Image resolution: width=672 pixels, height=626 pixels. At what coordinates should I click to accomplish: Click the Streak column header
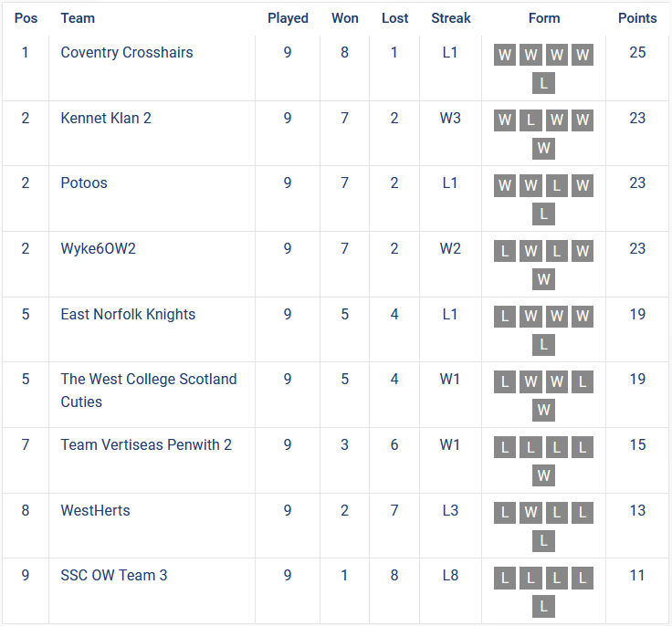[x=451, y=17]
